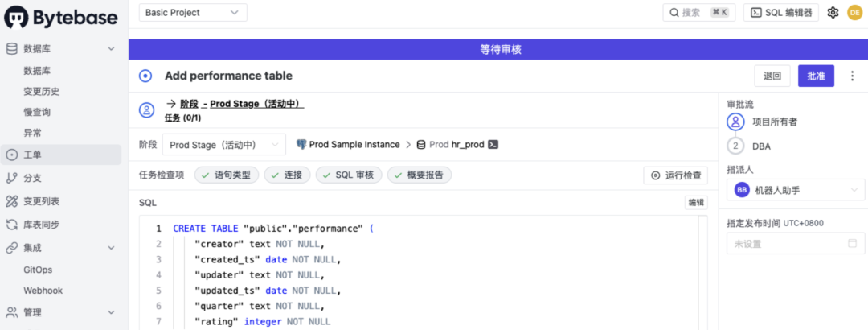Open the three-dot more actions menu

[x=852, y=76]
